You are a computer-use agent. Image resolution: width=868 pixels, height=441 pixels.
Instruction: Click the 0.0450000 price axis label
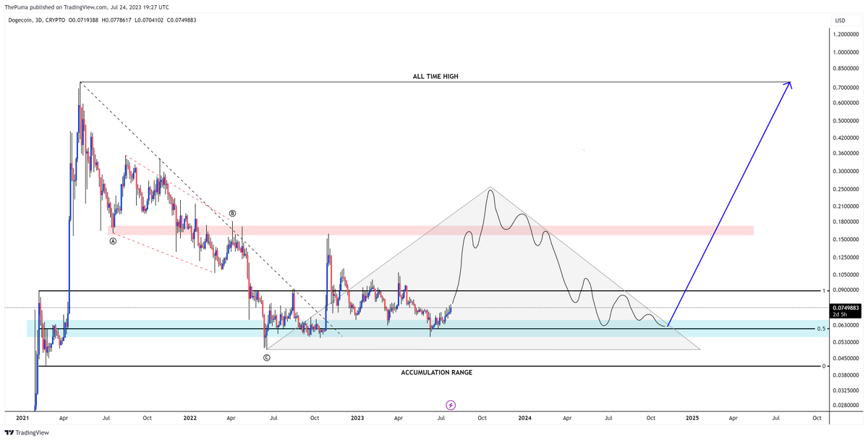(x=846, y=358)
